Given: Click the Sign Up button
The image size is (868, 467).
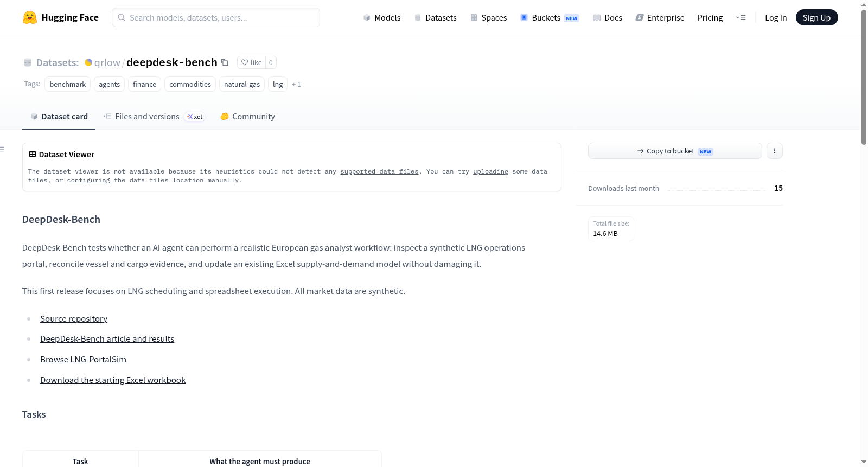Looking at the screenshot, I should 816,17.
